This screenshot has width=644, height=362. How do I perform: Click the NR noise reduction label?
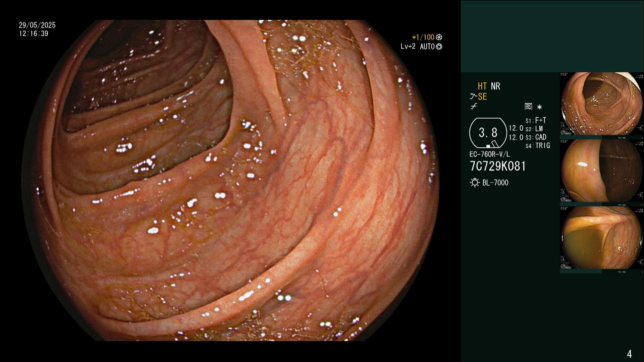point(495,86)
